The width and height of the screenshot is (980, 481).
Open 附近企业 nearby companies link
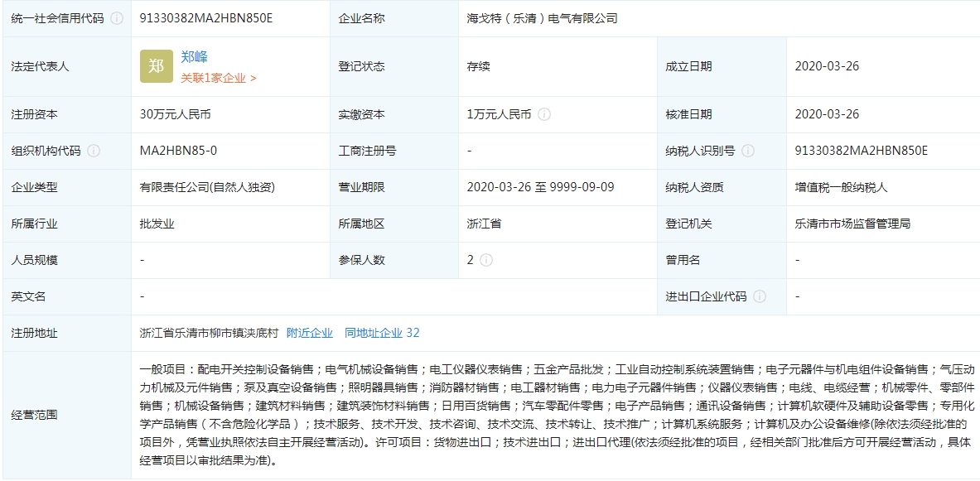(x=310, y=333)
